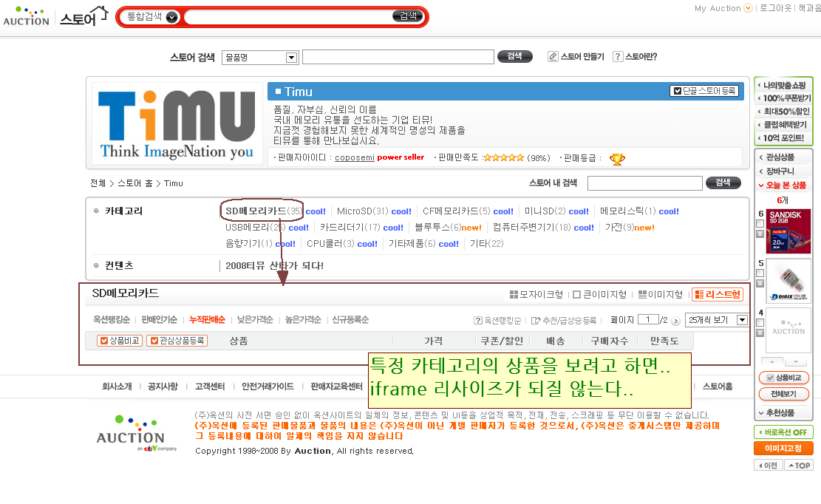Viewport: 821px width, 504px height.
Task: Click 스토어 검색 검색 button
Action: [x=515, y=56]
